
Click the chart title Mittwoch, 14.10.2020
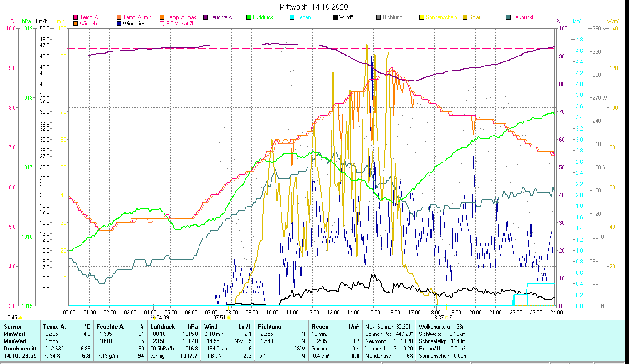314,7
